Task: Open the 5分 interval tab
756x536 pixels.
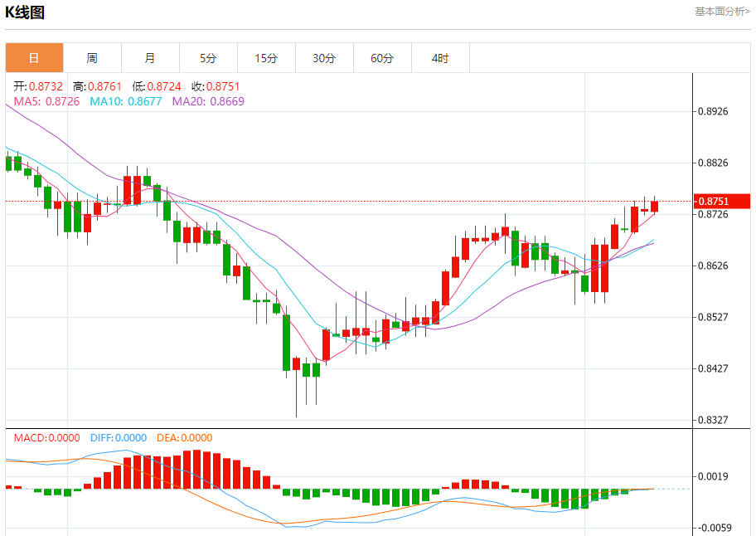Action: pyautogui.click(x=208, y=58)
